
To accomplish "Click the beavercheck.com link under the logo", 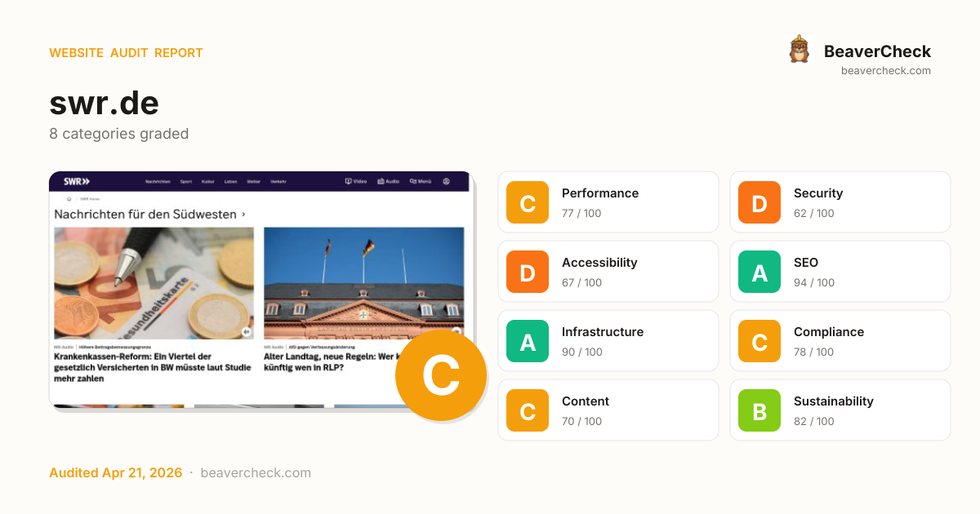I will pyautogui.click(x=885, y=71).
